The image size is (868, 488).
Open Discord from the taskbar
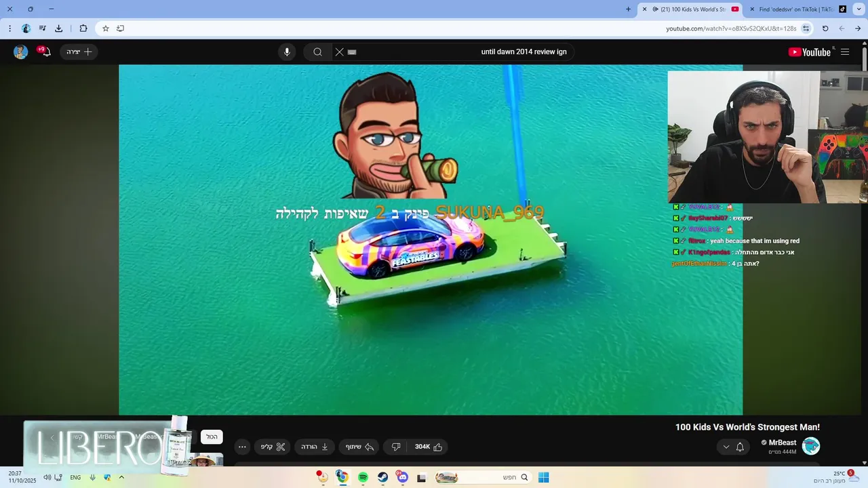click(403, 477)
